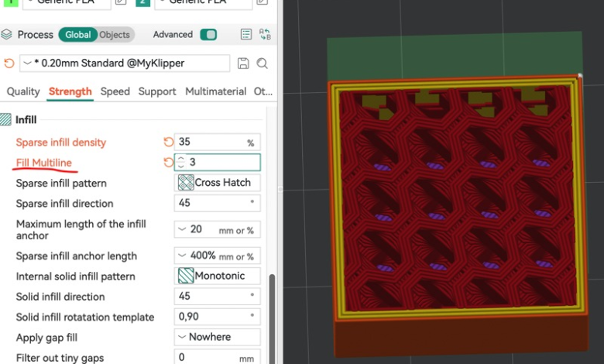This screenshot has width=604, height=364.
Task: Click the Fill Multiline stepper arrows
Action: click(181, 163)
